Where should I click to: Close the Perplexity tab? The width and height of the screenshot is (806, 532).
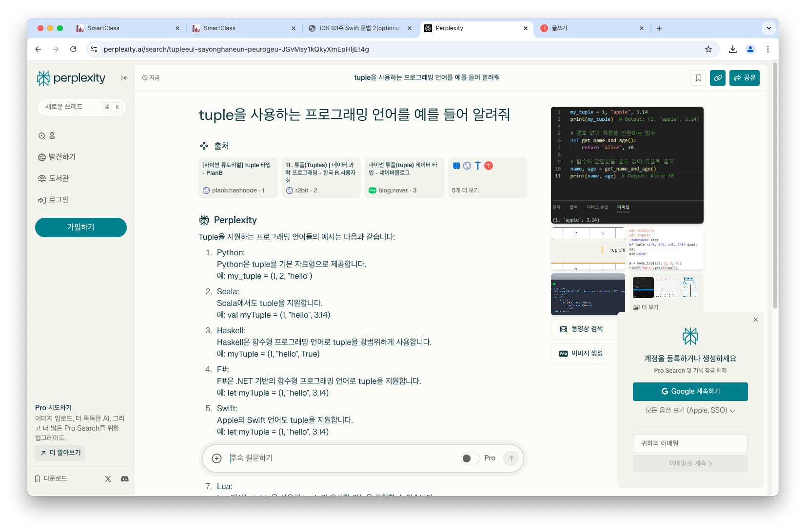click(526, 28)
